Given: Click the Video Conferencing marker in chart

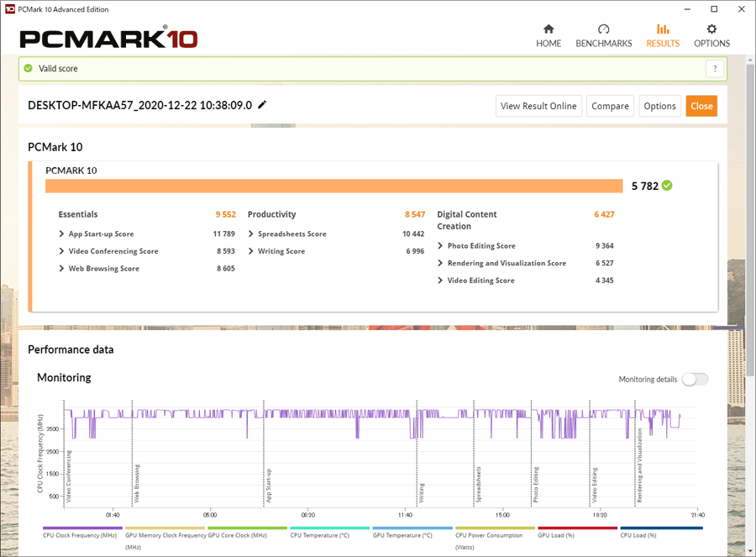Looking at the screenshot, I should point(69,476).
